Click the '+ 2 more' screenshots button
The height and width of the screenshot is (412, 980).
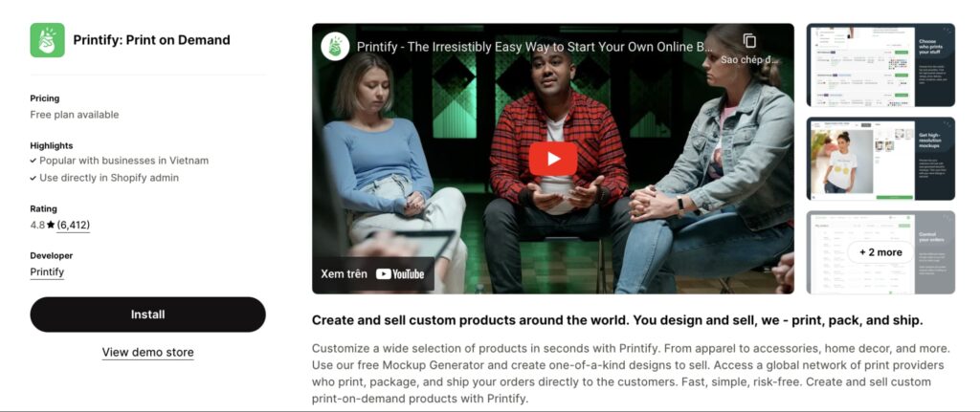pos(880,252)
